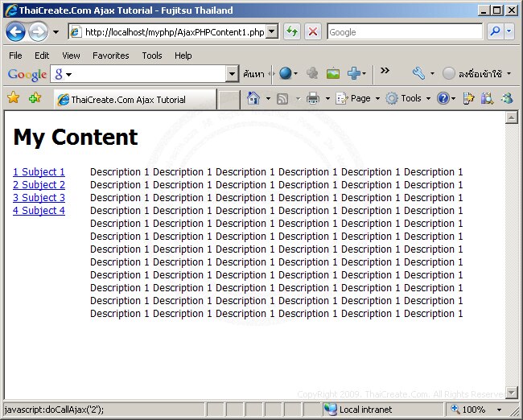Click the Google toolbar logo
523x420 pixels.
tap(27, 74)
